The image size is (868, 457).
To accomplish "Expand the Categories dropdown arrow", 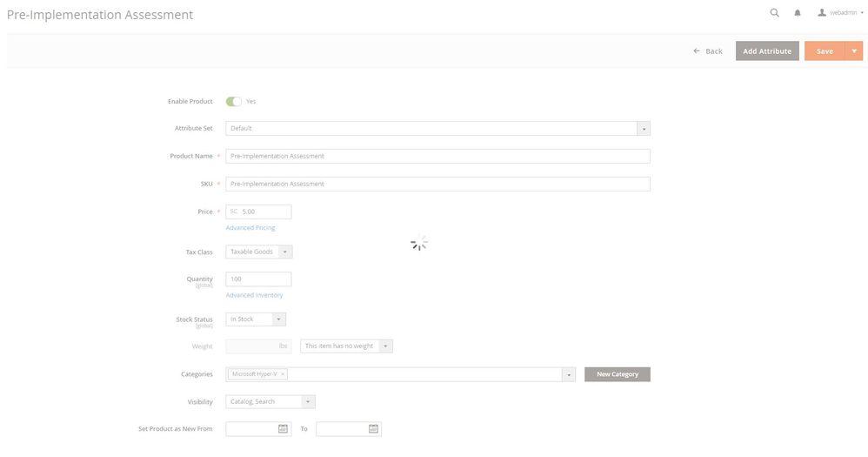I will click(x=569, y=374).
